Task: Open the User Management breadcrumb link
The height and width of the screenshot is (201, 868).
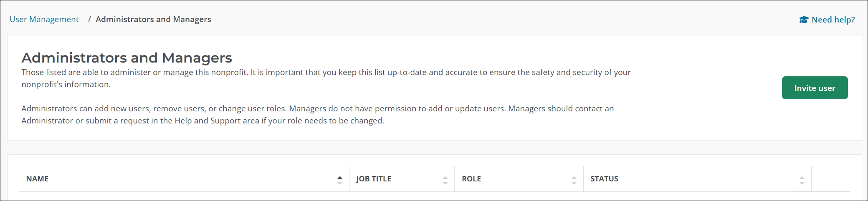Action: coord(44,19)
